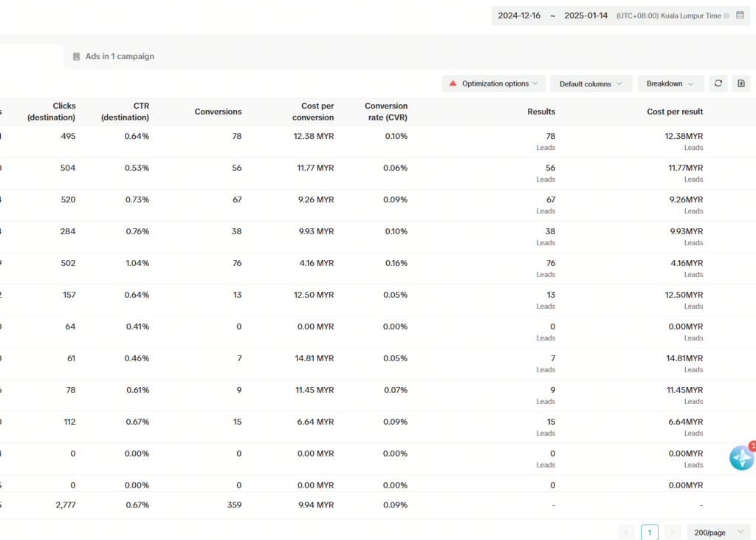
Task: Expand the Breakdown dropdown
Action: click(670, 83)
